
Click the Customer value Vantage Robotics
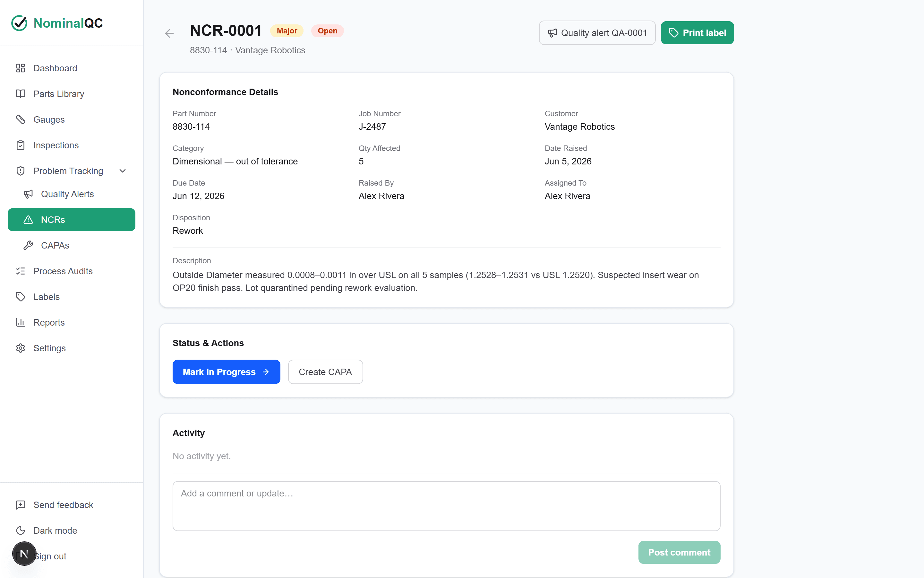(580, 127)
